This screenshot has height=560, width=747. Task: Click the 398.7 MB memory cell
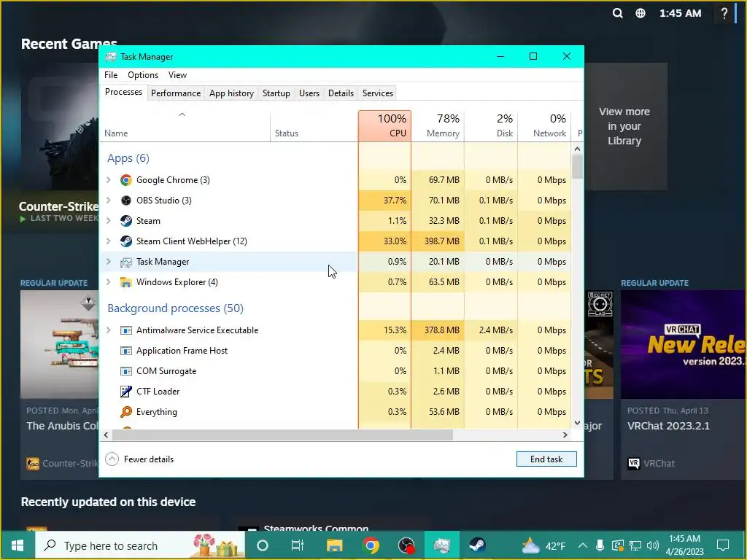438,241
